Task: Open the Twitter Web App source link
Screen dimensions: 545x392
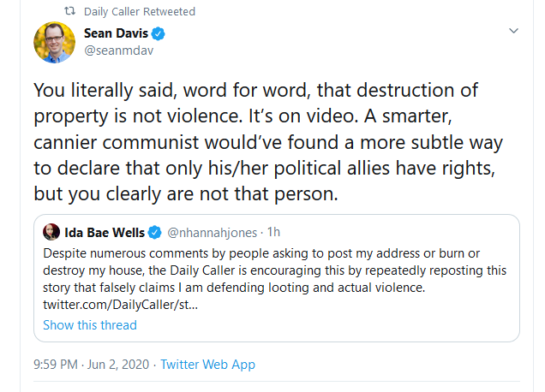Action: click(207, 365)
